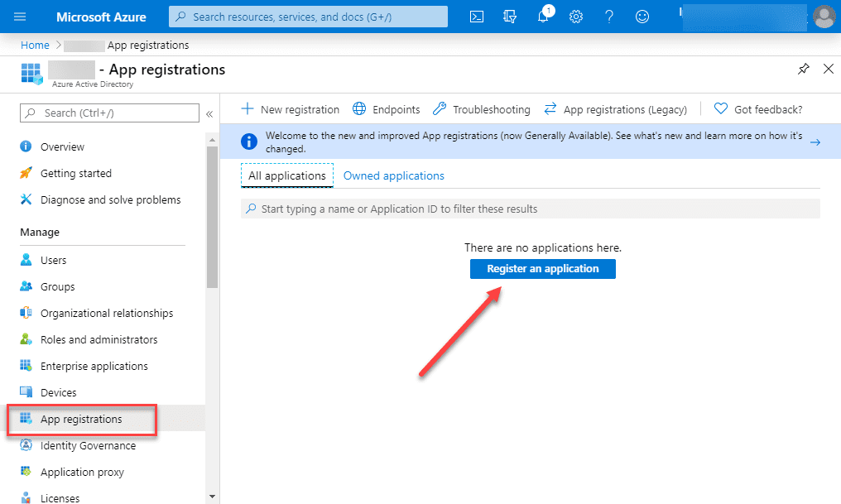841x504 pixels.
Task: Click the Register an application button
Action: tap(542, 269)
